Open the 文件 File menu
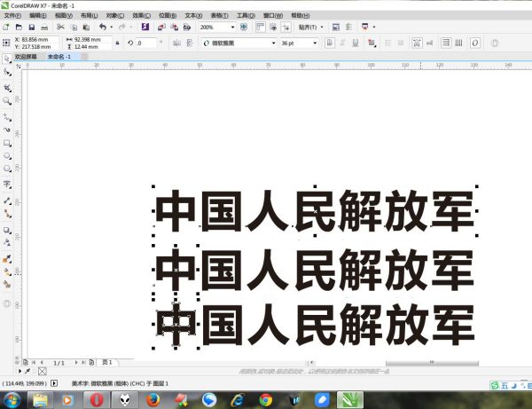532x409 pixels. click(x=12, y=16)
